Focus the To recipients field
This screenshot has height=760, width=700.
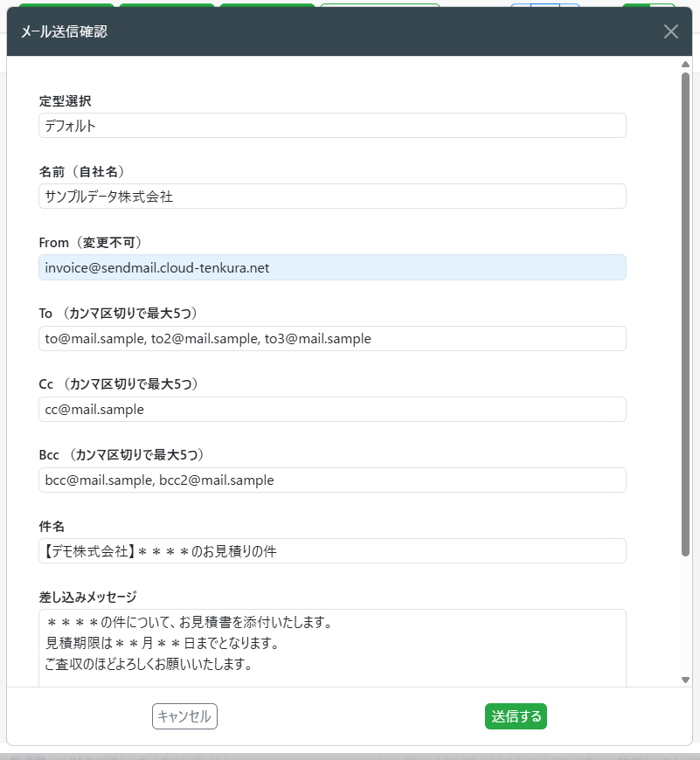click(x=332, y=339)
